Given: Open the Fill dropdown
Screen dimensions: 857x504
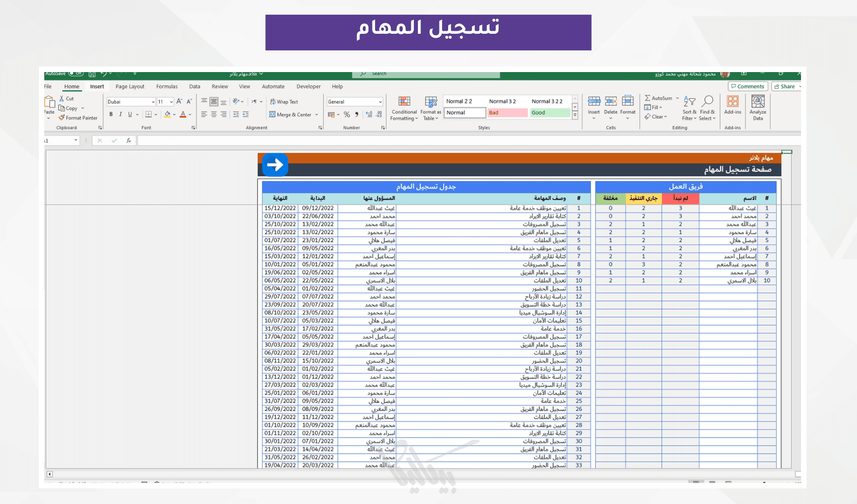Looking at the screenshot, I should pos(653,107).
